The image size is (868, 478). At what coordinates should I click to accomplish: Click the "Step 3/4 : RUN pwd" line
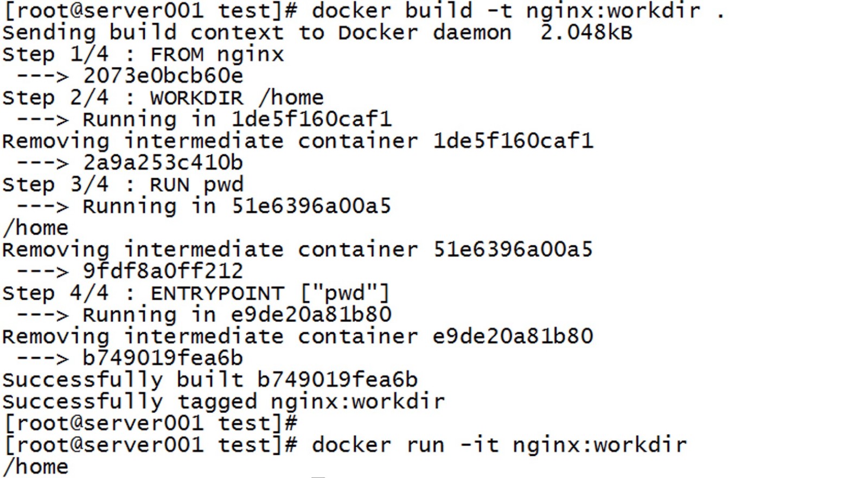point(123,184)
